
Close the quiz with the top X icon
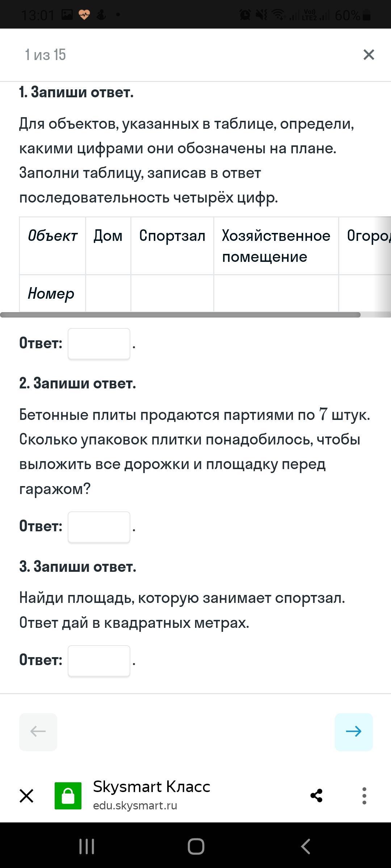click(369, 55)
